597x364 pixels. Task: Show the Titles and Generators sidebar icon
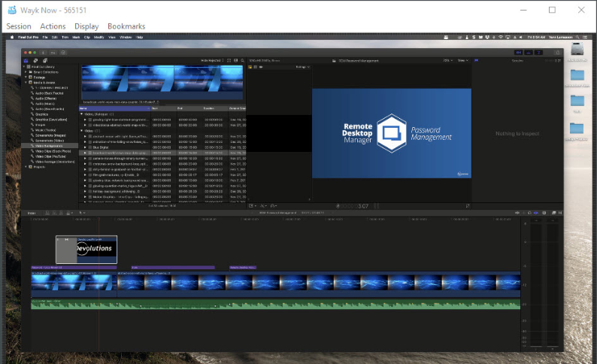tap(45, 60)
